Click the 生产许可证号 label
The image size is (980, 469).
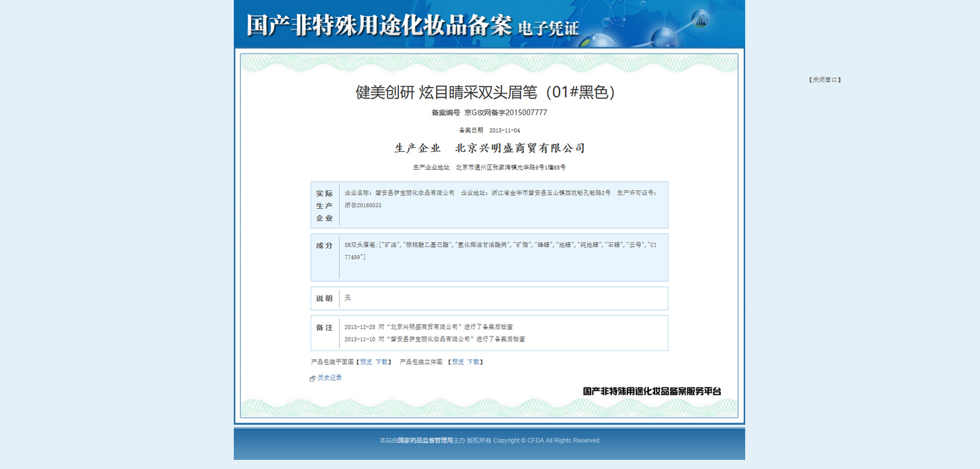pos(637,193)
